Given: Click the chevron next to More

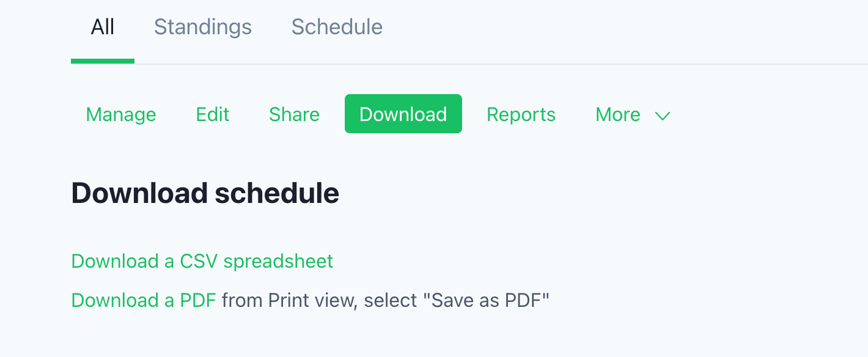Looking at the screenshot, I should click(x=663, y=116).
